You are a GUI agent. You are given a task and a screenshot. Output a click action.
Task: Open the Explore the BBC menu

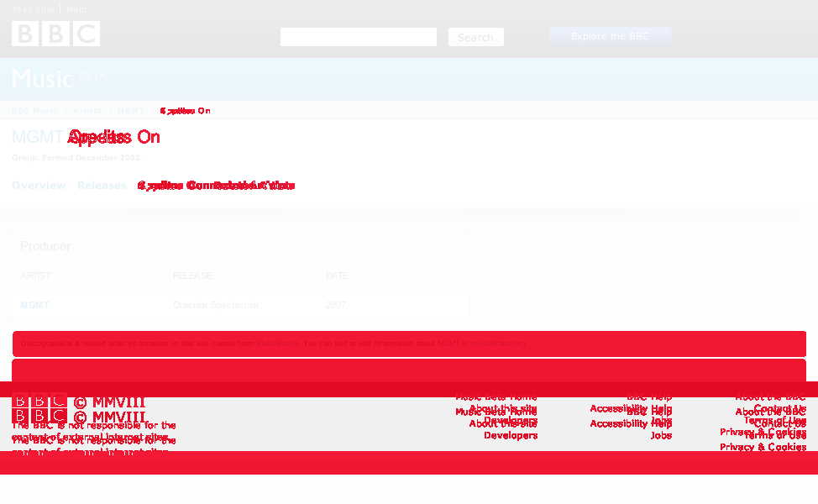(611, 36)
